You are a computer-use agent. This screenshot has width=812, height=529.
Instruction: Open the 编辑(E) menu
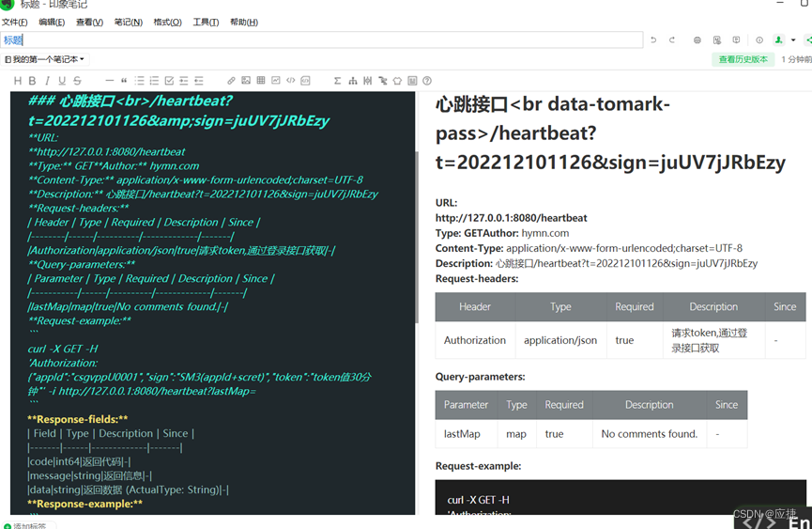point(52,23)
